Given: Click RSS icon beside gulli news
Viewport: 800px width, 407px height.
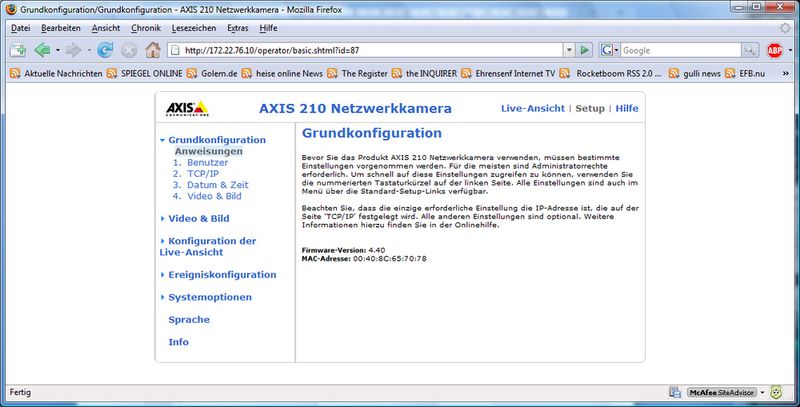Looking at the screenshot, I should pyautogui.click(x=674, y=73).
